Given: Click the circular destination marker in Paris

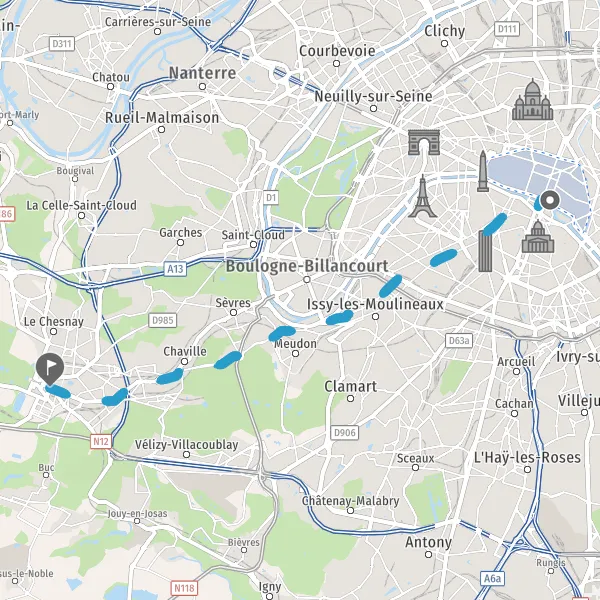Looking at the screenshot, I should [x=551, y=200].
